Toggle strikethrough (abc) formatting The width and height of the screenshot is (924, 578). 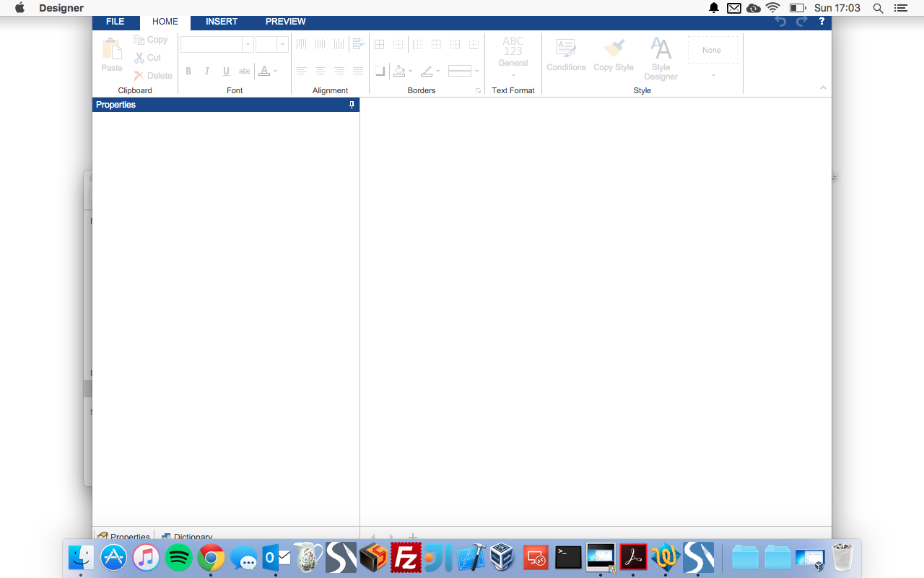245,71
